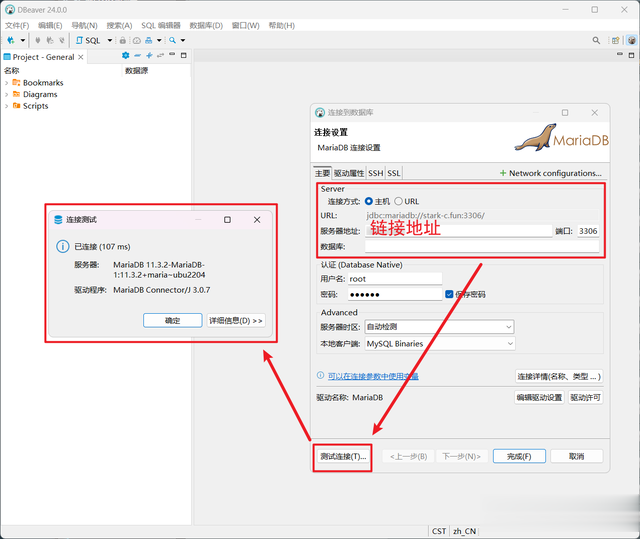This screenshot has width=640, height=539.
Task: Click the 测试连接(T) button
Action: (343, 456)
